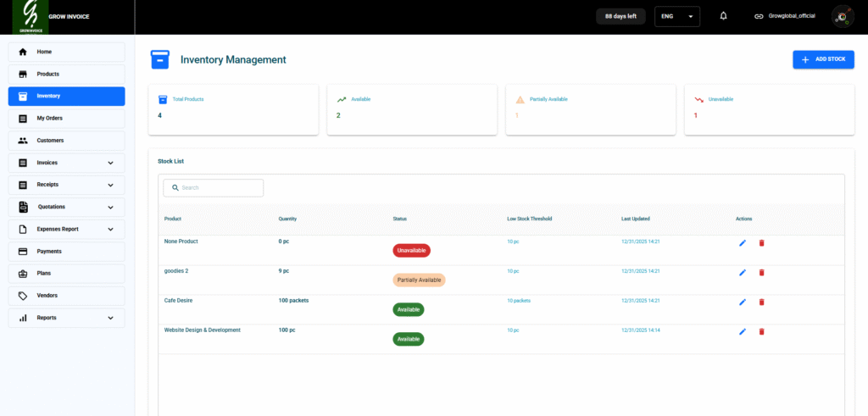Click the notification bell icon
Screen dimensions: 868x416
pyautogui.click(x=723, y=16)
